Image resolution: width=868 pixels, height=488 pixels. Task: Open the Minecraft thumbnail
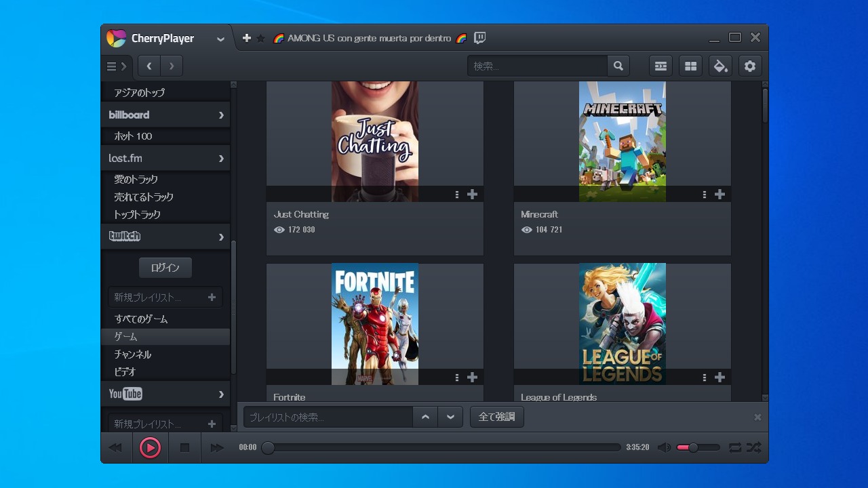tap(623, 142)
